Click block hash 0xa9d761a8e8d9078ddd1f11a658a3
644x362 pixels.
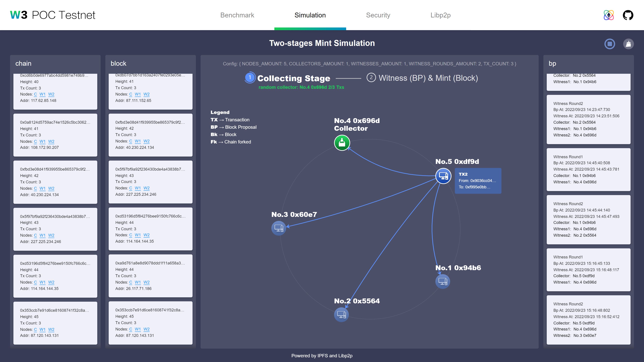[150, 263]
